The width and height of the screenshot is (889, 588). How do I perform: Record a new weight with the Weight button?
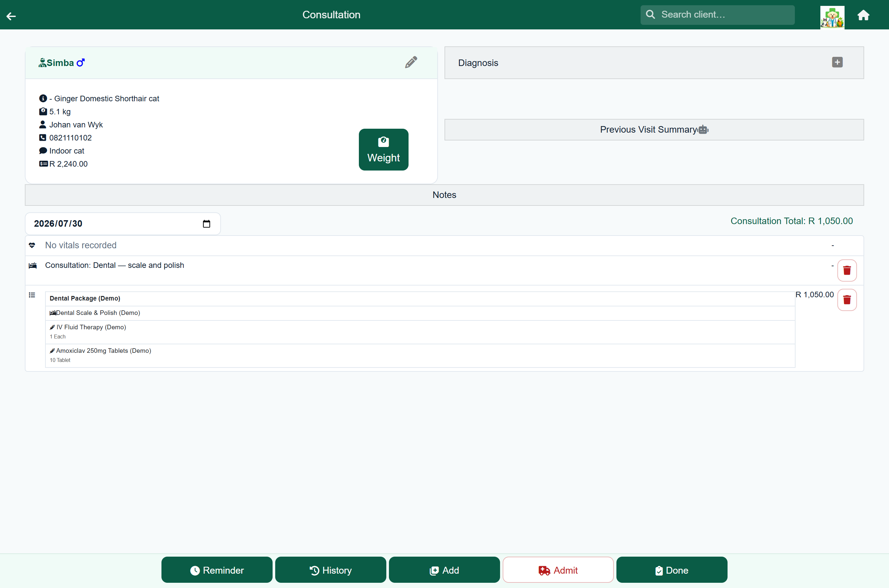(x=383, y=150)
